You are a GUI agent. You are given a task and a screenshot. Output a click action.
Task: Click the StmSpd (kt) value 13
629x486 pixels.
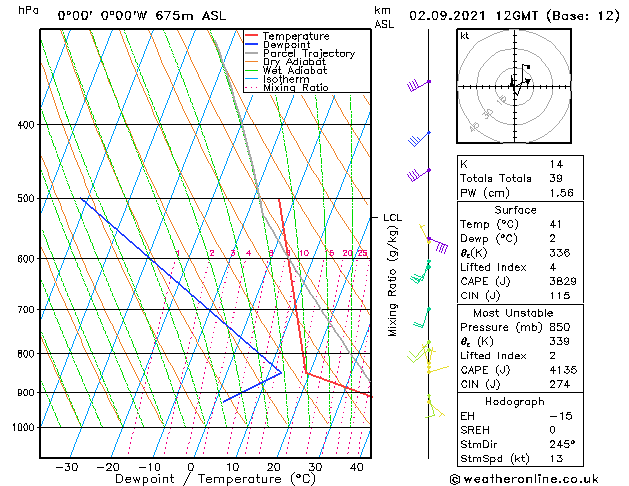(556, 458)
